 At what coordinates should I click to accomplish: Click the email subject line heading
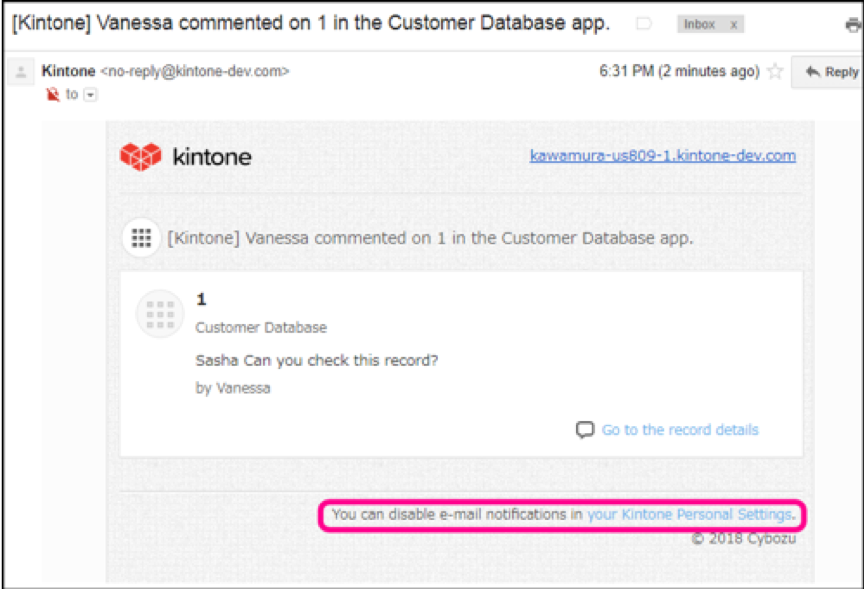tap(310, 24)
